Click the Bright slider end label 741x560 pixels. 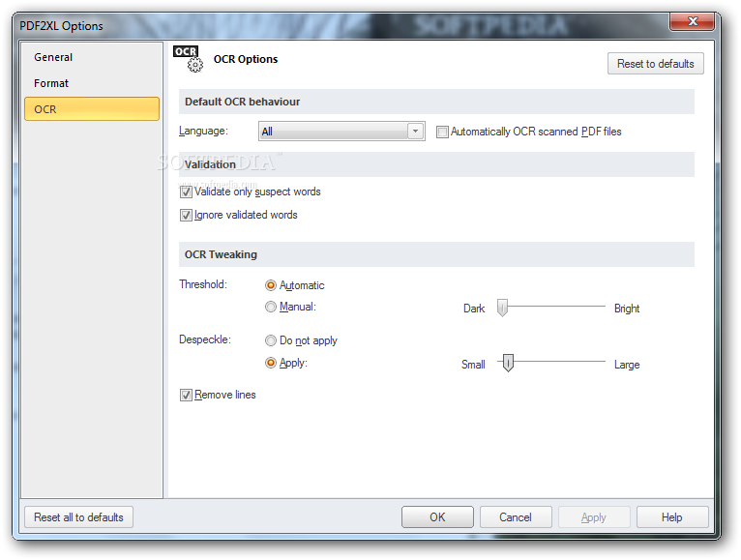click(627, 309)
